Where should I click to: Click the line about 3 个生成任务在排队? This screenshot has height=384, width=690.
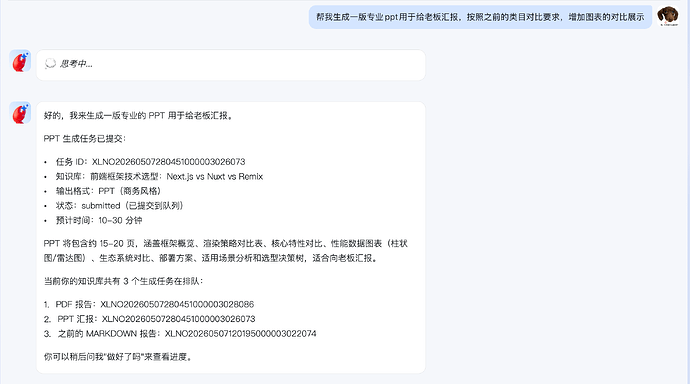pos(124,281)
